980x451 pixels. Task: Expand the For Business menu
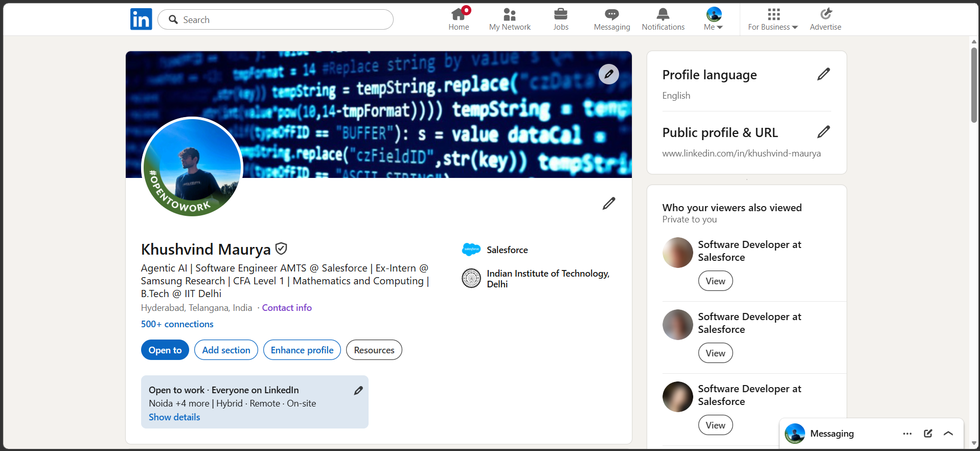point(773,19)
